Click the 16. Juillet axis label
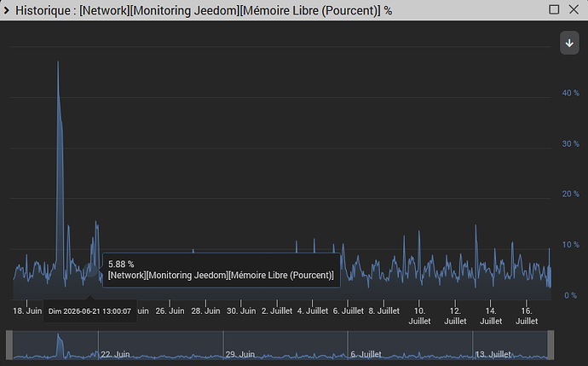 pos(527,316)
